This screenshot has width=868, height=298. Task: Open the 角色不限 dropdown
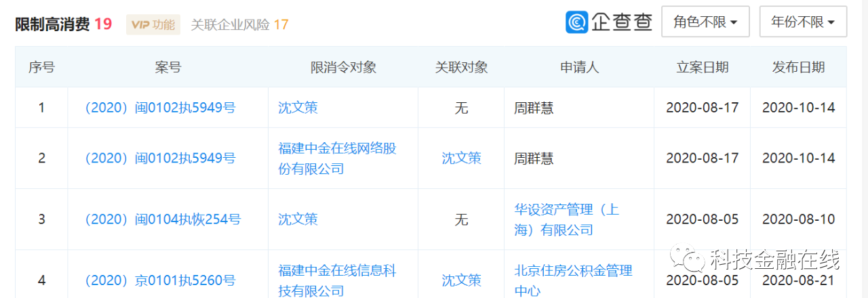[705, 22]
